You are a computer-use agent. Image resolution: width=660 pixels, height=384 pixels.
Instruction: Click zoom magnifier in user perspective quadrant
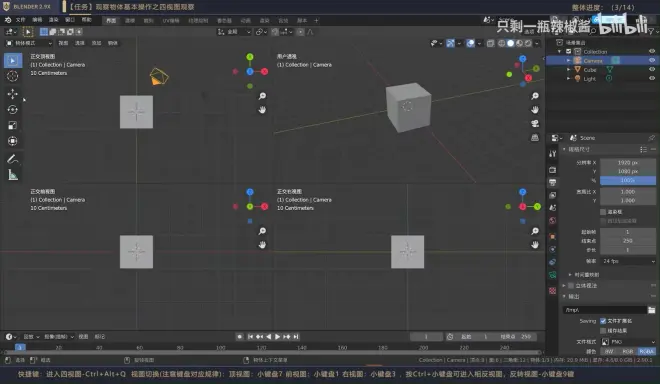coord(535,96)
